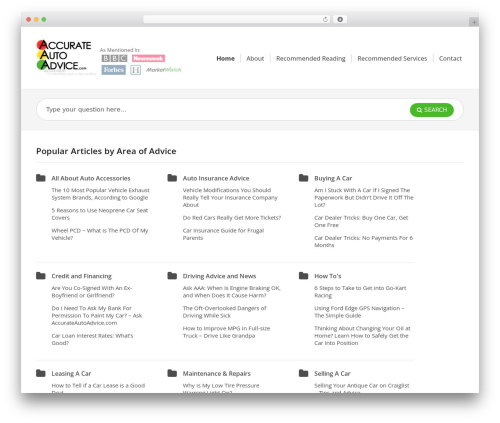
Task: Open the All About Auto Accessories category
Action: (x=91, y=178)
